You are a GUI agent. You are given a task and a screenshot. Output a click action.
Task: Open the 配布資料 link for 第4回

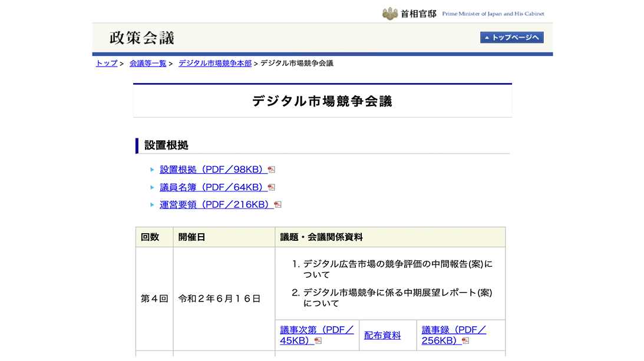click(x=382, y=336)
